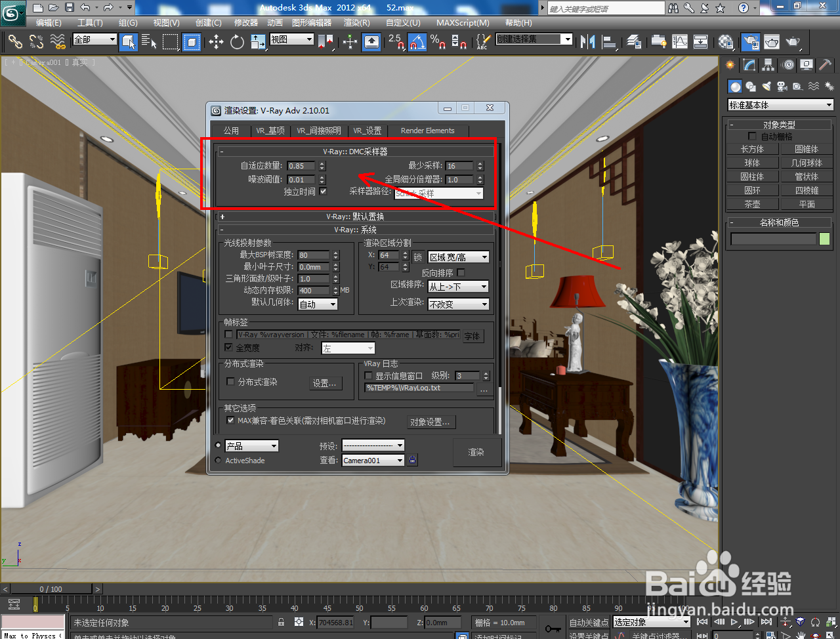Click the Bind to Space Warp icon
Screen dimensions: 840x639
58,42
